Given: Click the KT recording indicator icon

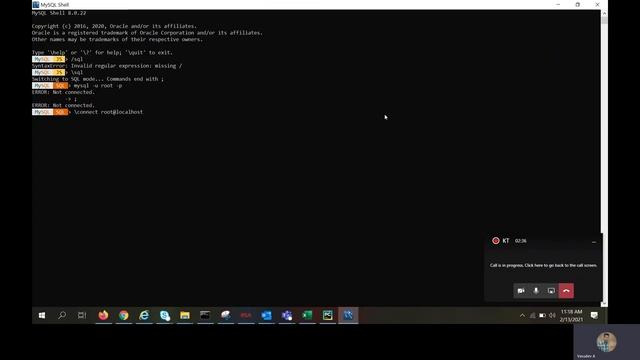Looking at the screenshot, I should [496, 241].
